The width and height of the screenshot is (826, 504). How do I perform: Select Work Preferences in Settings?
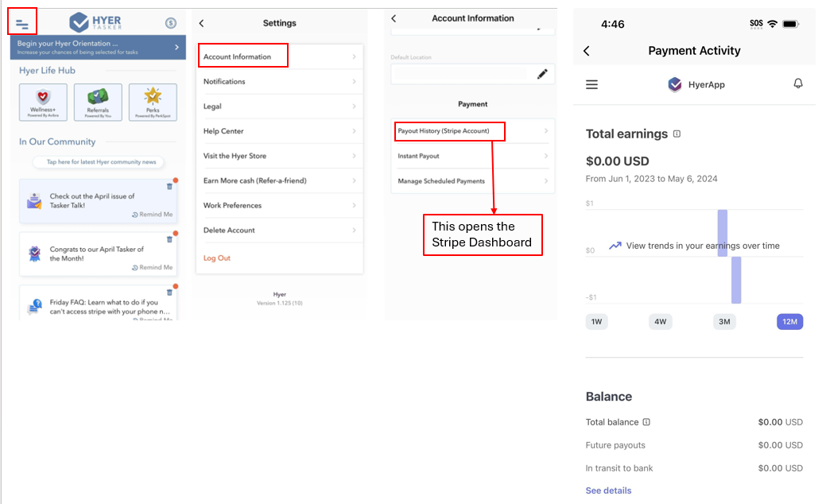click(280, 205)
